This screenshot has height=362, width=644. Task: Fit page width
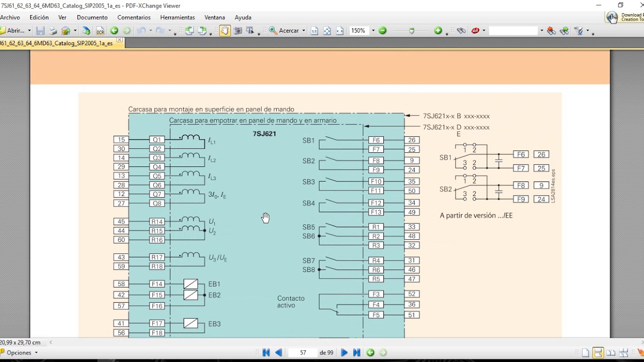pos(340,31)
